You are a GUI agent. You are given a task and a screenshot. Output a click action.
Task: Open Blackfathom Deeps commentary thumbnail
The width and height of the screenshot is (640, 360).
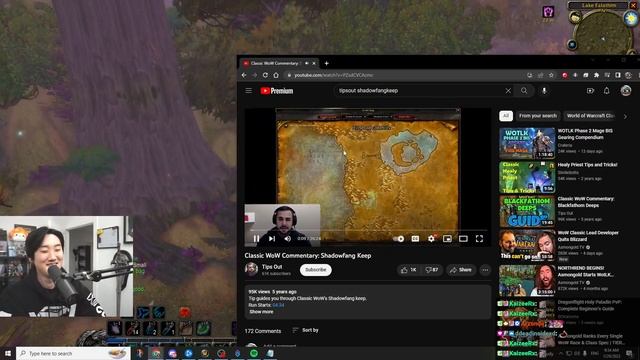(527, 211)
